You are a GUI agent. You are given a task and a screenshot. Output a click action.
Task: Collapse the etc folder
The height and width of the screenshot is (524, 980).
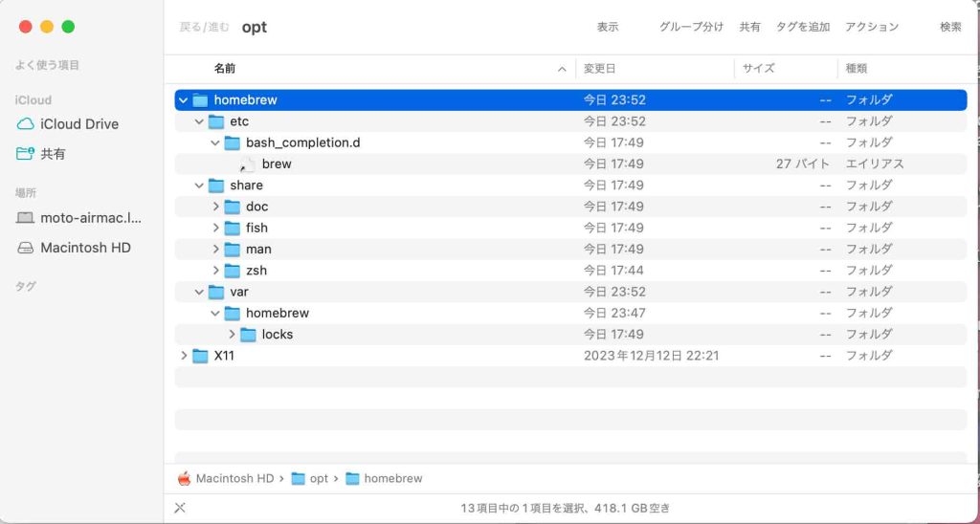tap(199, 121)
